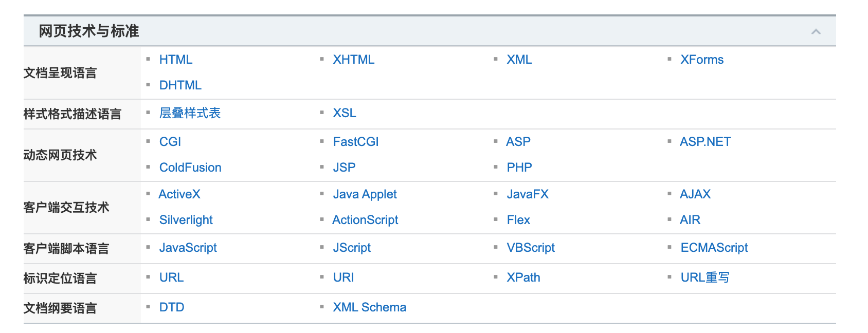The image size is (868, 333).
Task: Open the ColdFusion link
Action: [190, 168]
